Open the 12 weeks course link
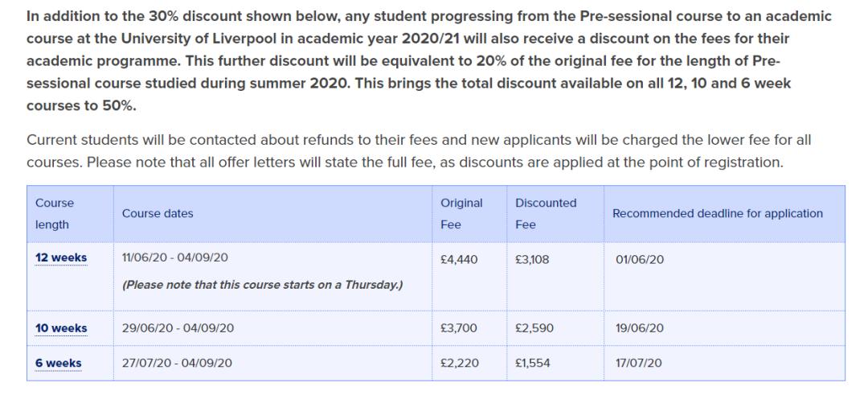 pyautogui.click(x=61, y=258)
